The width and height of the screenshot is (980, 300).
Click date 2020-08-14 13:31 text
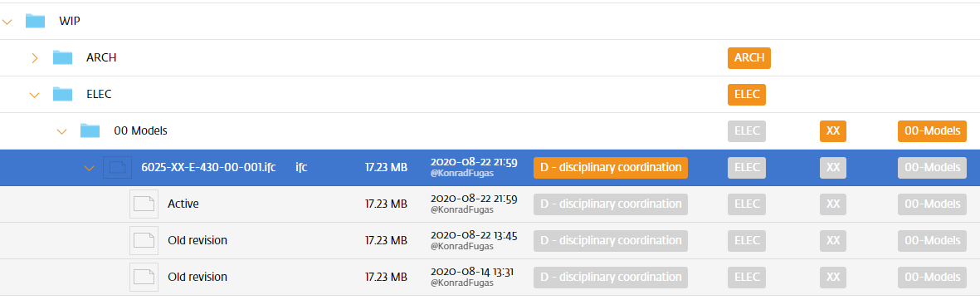coord(473,272)
